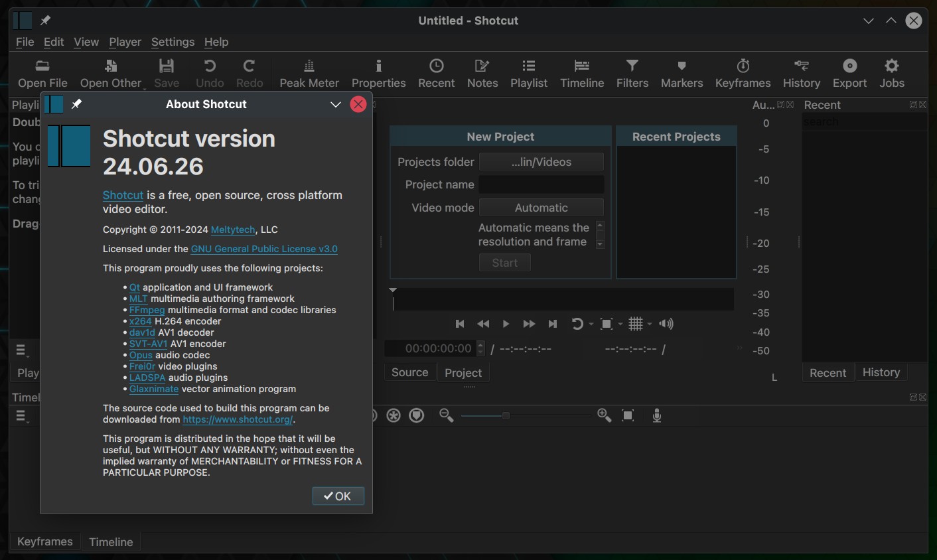The width and height of the screenshot is (937, 560).
Task: Switch to the Project player tab
Action: pos(463,373)
